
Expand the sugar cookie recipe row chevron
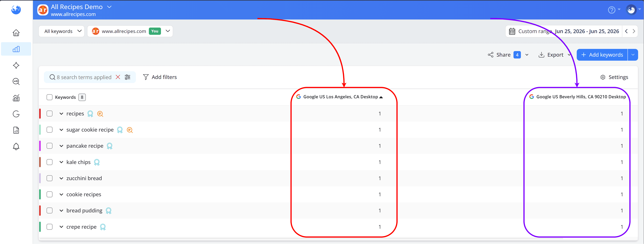click(61, 130)
